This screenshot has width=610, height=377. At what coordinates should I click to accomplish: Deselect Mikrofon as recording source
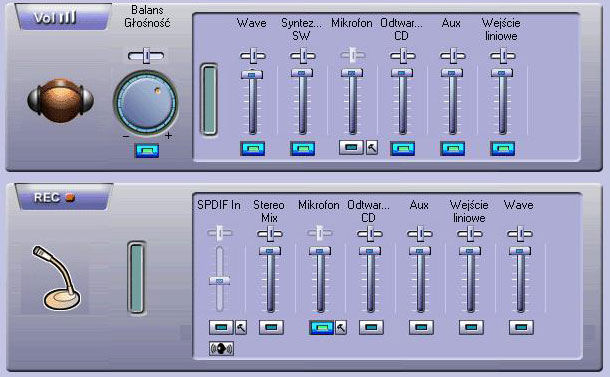[x=321, y=328]
